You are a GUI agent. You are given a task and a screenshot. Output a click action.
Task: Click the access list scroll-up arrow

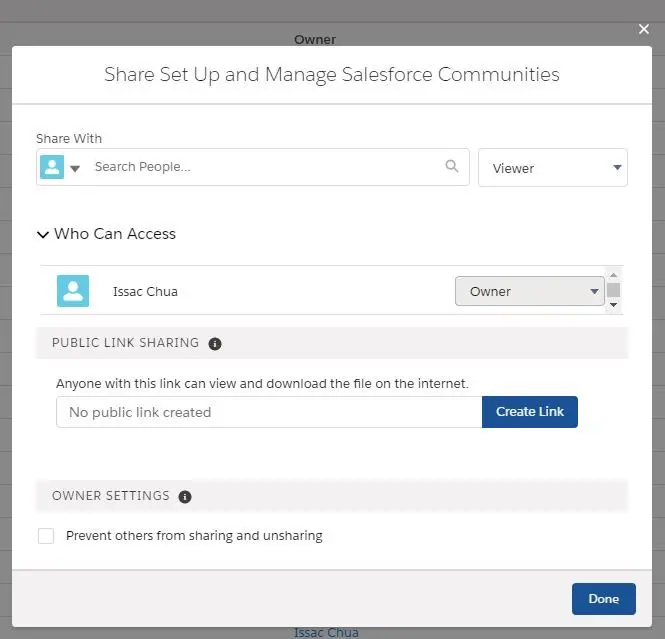613,275
